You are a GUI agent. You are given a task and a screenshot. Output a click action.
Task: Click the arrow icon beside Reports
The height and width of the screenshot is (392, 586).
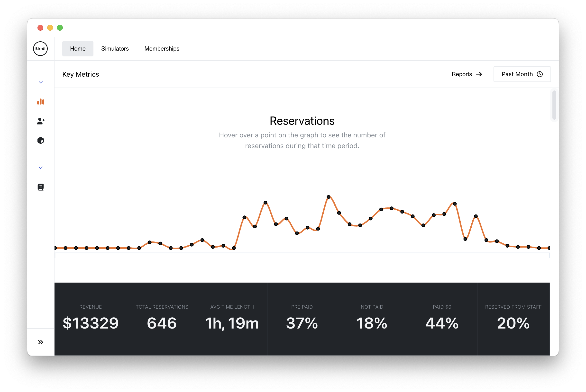pyautogui.click(x=479, y=74)
